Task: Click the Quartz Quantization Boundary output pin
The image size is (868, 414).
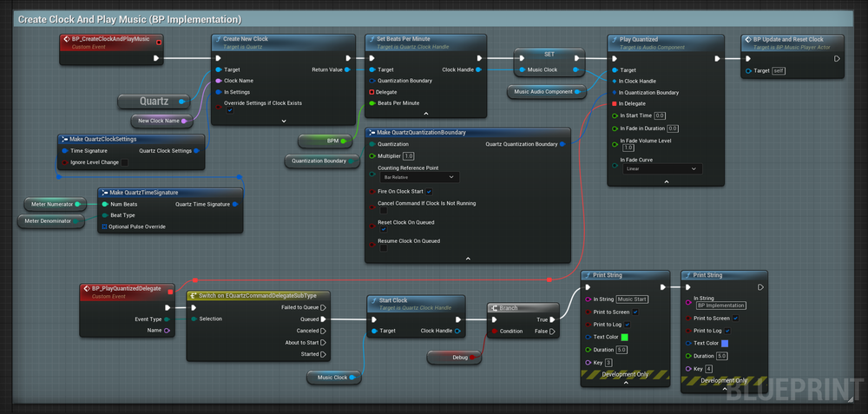Action: point(562,144)
